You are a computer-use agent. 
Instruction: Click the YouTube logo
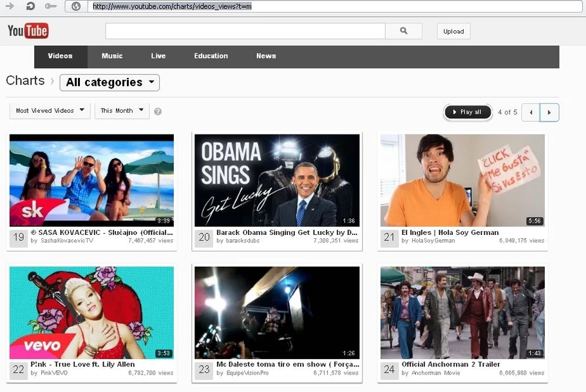point(28,31)
